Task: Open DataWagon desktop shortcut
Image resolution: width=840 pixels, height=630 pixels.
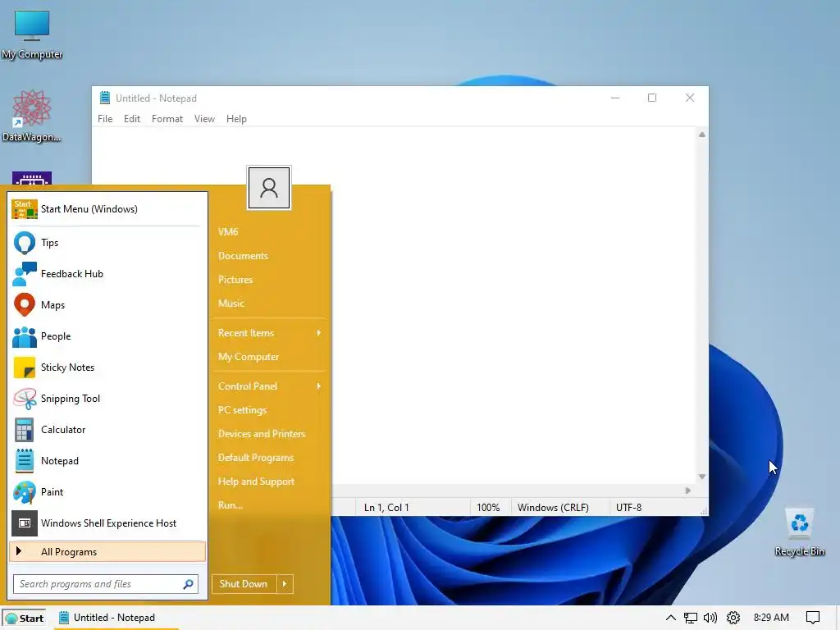Action: point(32,116)
